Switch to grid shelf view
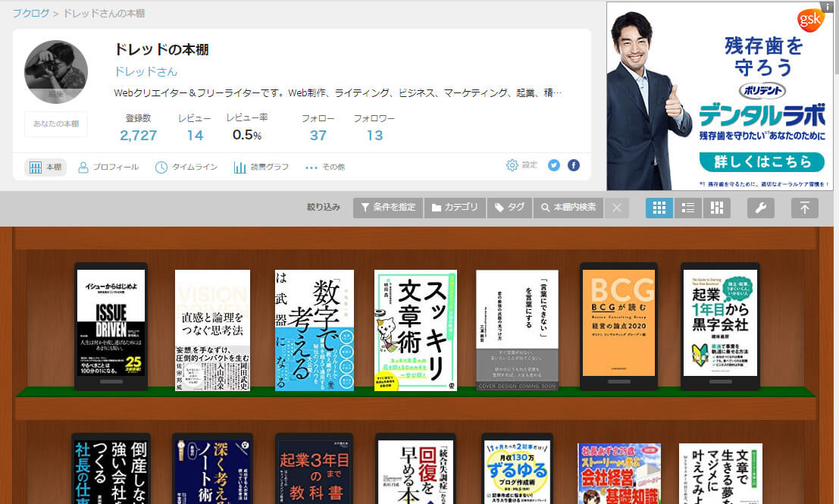Viewport: 839px width, 504px height. tap(659, 208)
